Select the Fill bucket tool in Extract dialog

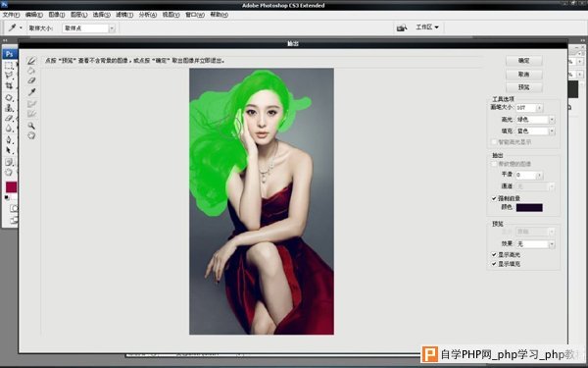31,71
